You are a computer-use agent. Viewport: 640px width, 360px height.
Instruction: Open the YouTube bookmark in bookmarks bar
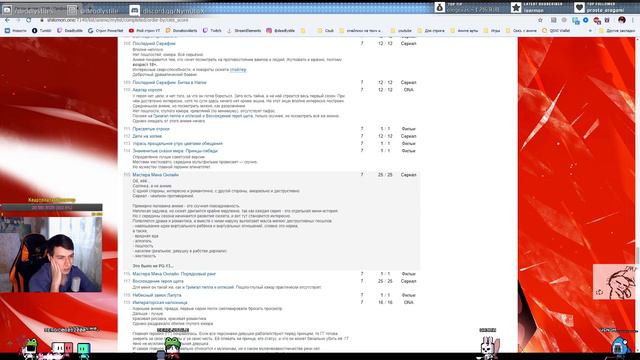coord(144,31)
